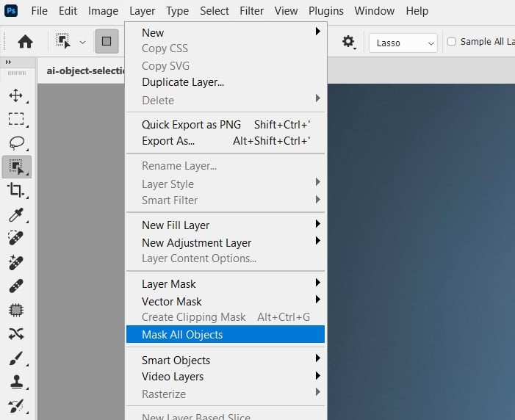This screenshot has width=515, height=420.
Task: Open the Edit menu
Action: point(68,11)
